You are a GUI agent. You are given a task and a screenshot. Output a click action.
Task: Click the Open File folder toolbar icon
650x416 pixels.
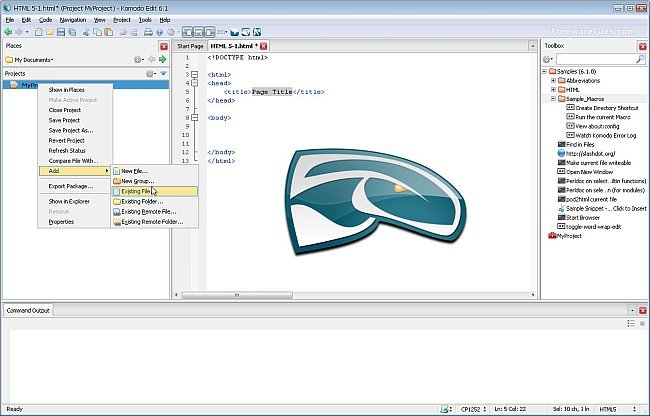point(50,32)
